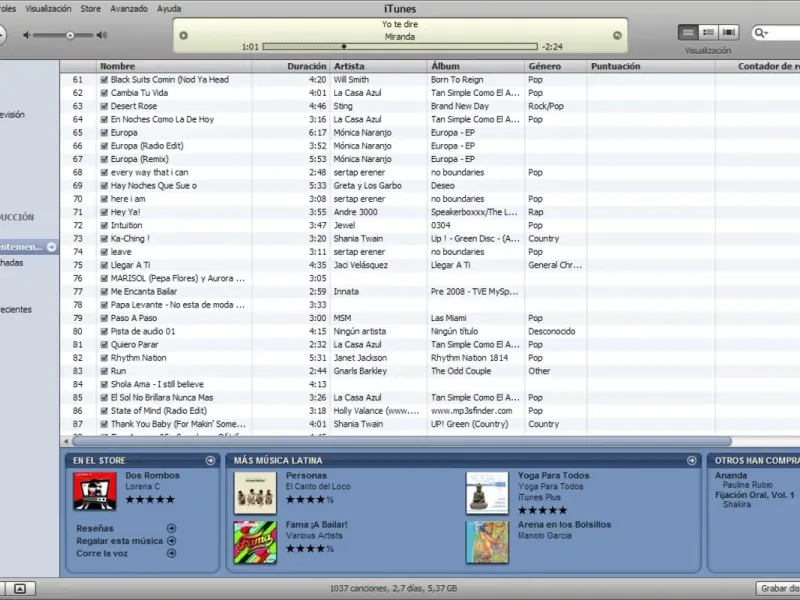Toggle Hey Ya! checkbox

coord(104,212)
